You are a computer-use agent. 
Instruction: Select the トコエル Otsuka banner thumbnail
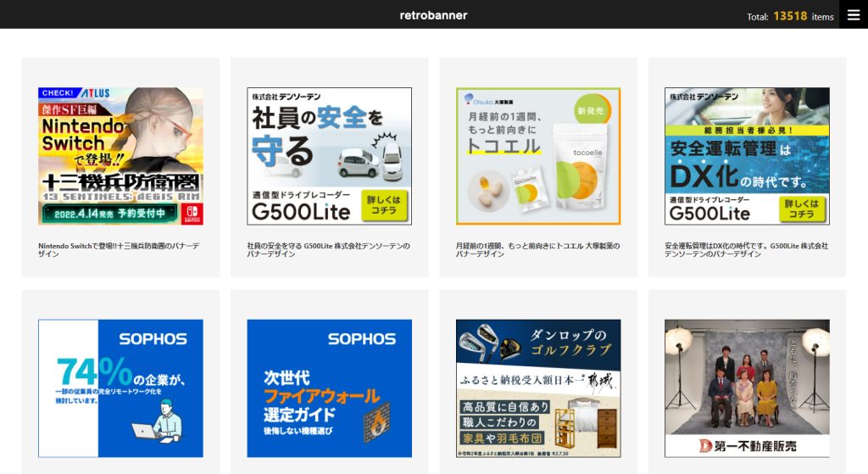(x=538, y=156)
